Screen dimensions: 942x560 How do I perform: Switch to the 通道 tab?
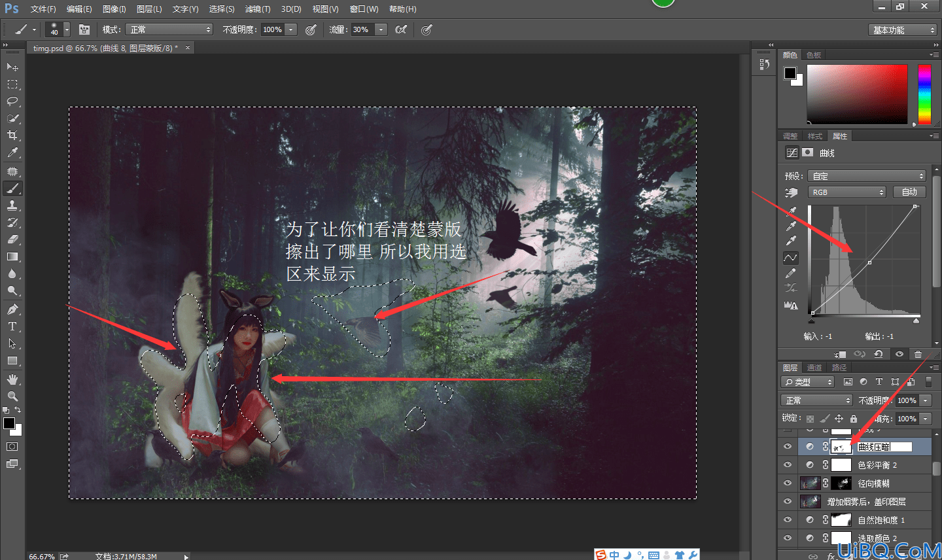(814, 368)
